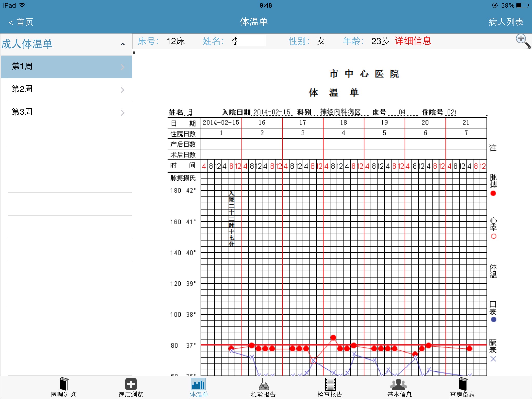
Task: Click the 术后日数 row label
Action: [183, 155]
